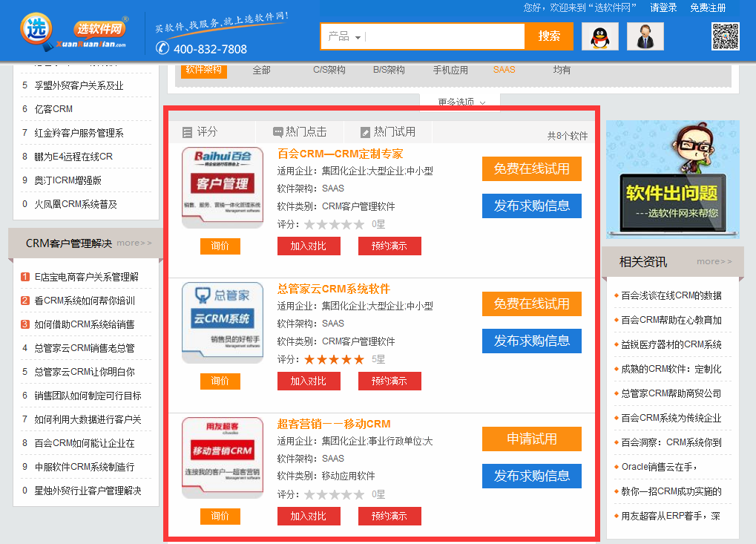This screenshot has height=544, width=756.
Task: Click 预约演示 for 百会CRM
Action: click(389, 246)
